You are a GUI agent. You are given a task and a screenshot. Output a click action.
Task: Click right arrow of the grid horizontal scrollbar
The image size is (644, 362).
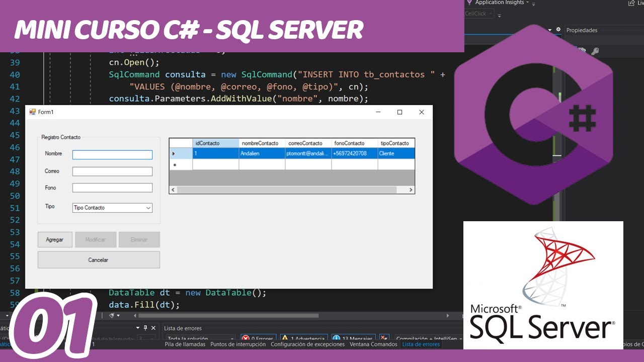(411, 190)
